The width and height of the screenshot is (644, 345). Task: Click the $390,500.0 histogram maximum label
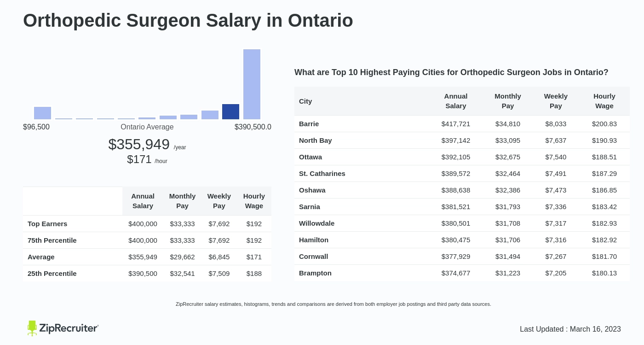click(253, 127)
